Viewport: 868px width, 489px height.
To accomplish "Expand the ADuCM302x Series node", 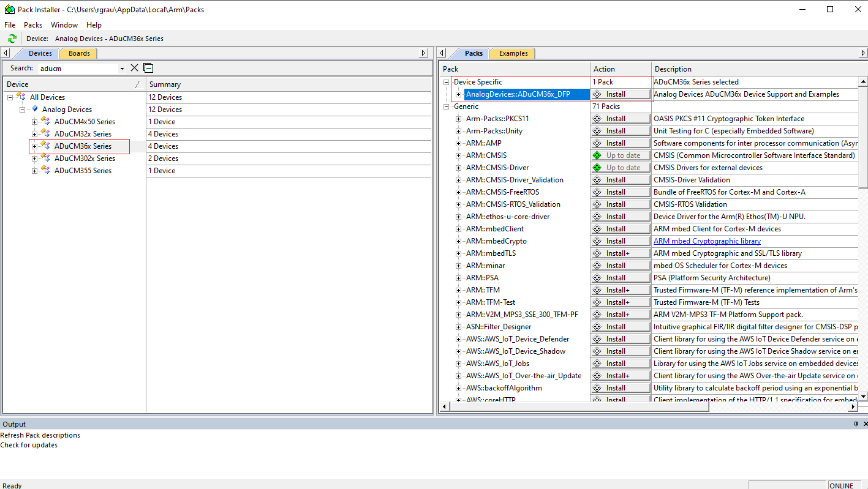I will coord(34,159).
